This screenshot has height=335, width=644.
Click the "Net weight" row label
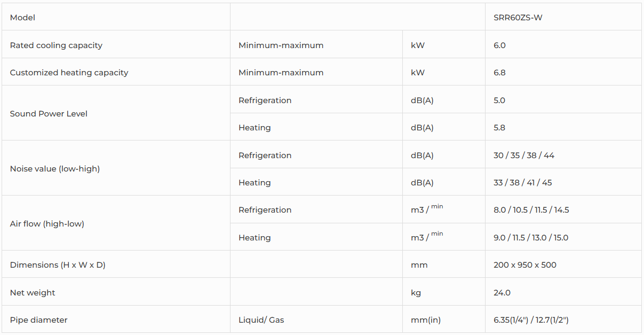33,293
